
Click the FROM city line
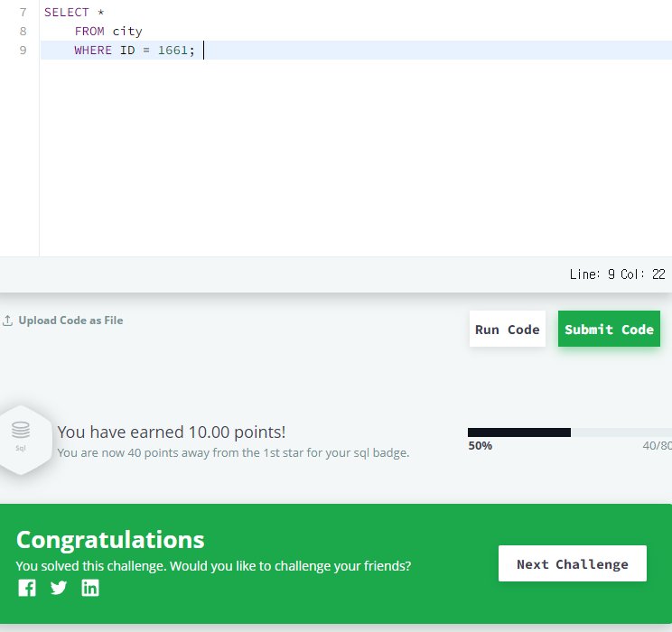(108, 32)
